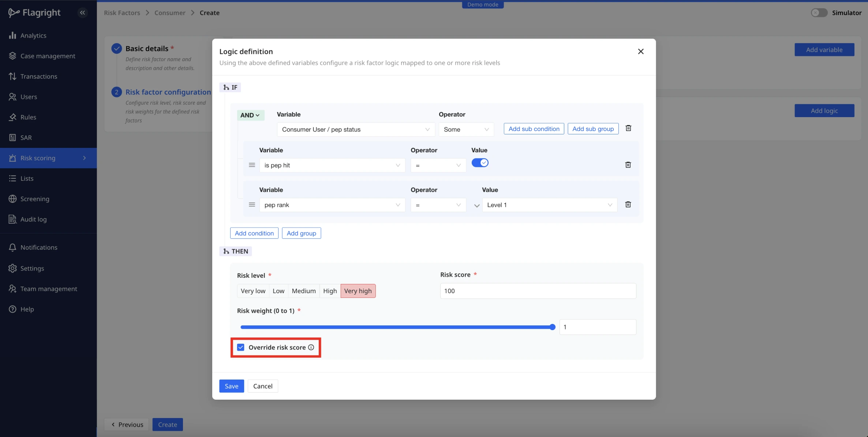868x437 pixels.
Task: Uncheck the Override risk score checkbox
Action: click(x=240, y=347)
